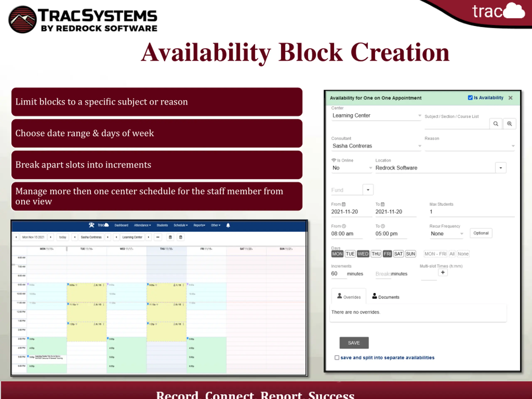Toggle the THU day button
Screen dimensions: 532x399
tap(376, 254)
